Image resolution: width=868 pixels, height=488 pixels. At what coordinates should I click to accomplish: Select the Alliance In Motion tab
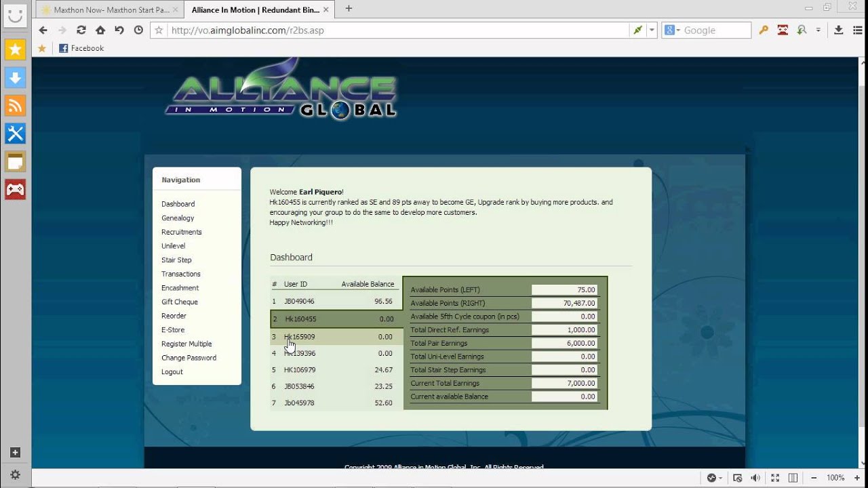pyautogui.click(x=260, y=9)
